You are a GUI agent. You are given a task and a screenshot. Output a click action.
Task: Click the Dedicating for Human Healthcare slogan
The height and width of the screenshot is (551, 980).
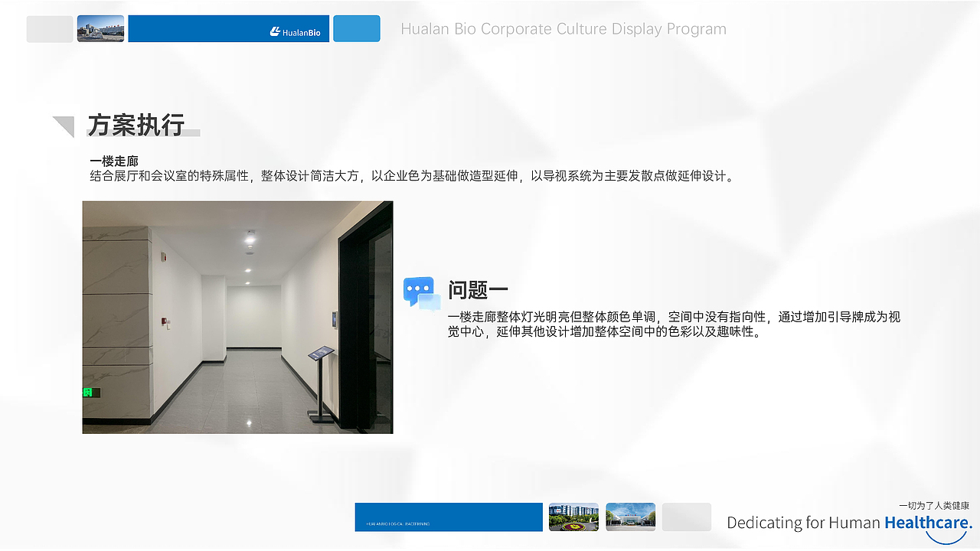[x=849, y=523]
